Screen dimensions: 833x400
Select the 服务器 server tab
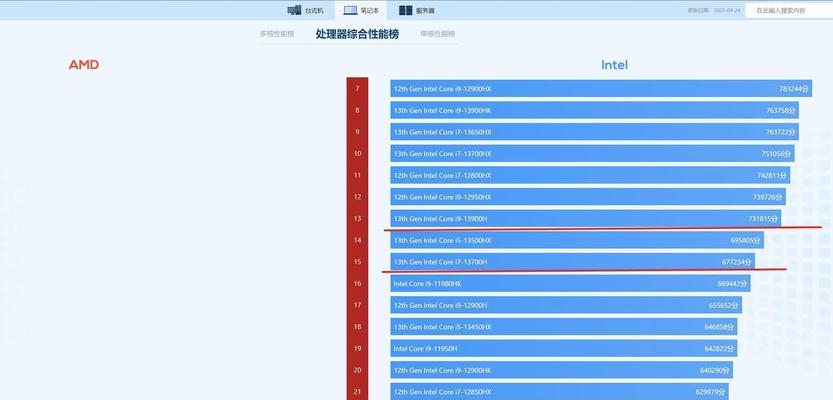[416, 11]
